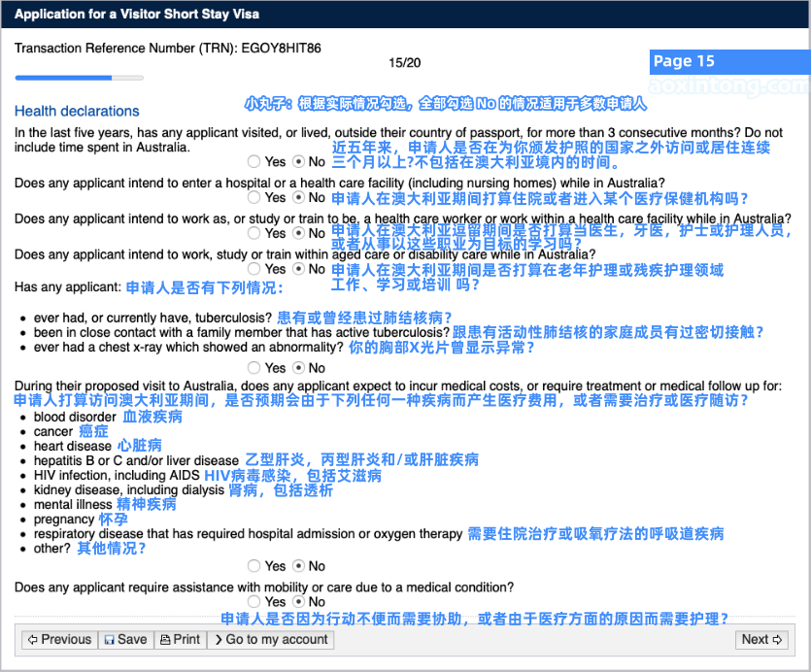The height and width of the screenshot is (672, 811).
Task: Proceed with the Next button
Action: pyautogui.click(x=761, y=639)
